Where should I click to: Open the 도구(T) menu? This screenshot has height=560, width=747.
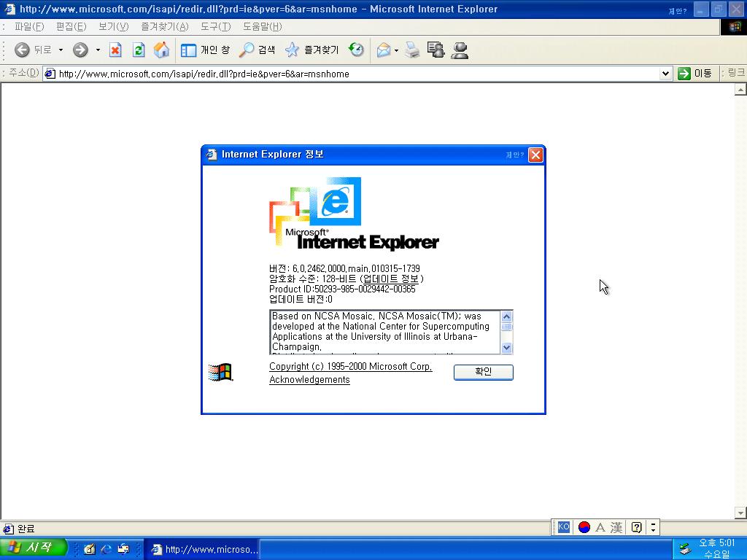point(215,27)
